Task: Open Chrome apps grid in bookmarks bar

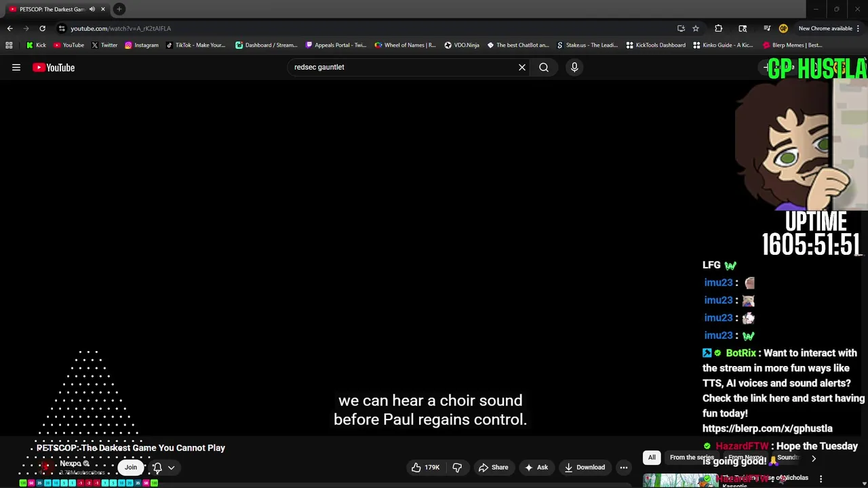Action: 9,45
